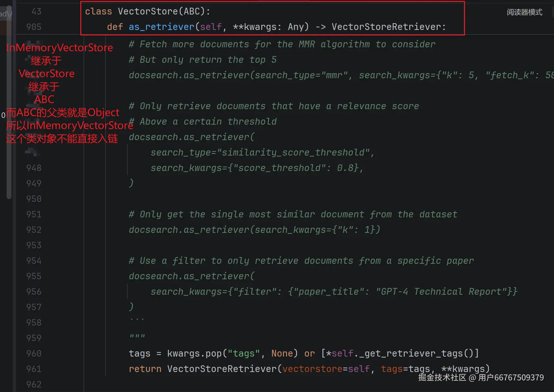
Task: Click 'certain threshold' in the comment line
Action: point(230,121)
